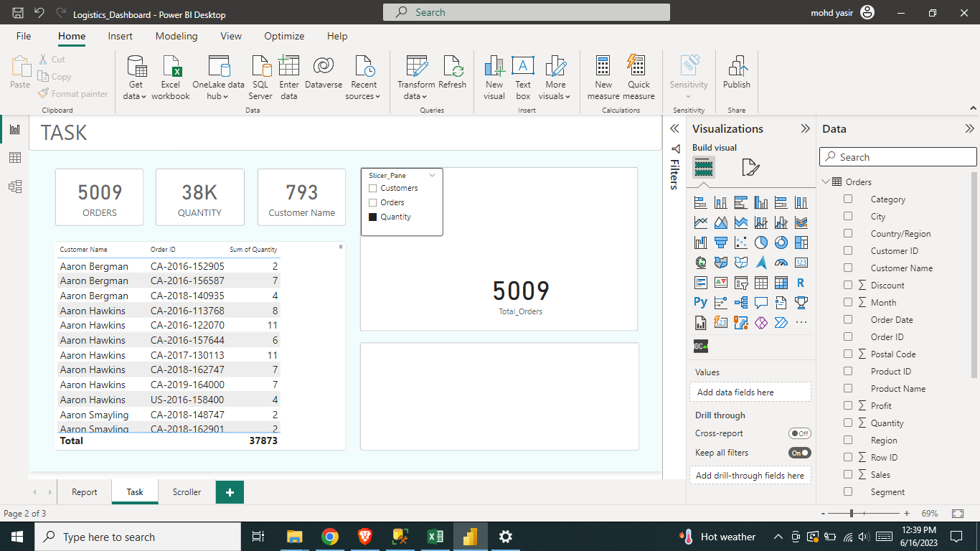Pick the Treemap visual icon
The height and width of the screenshot is (551, 980).
pyautogui.click(x=801, y=242)
